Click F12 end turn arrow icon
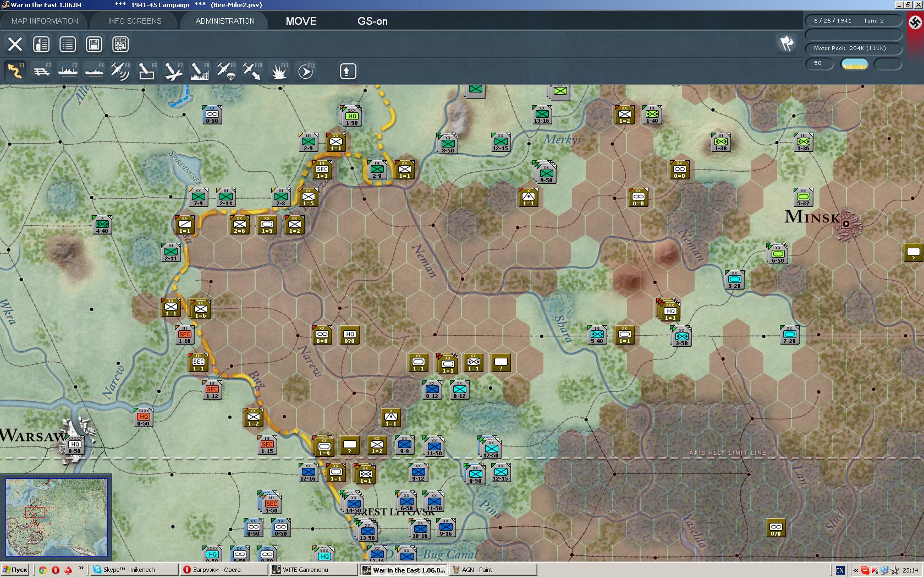This screenshot has width=924, height=578. [305, 71]
